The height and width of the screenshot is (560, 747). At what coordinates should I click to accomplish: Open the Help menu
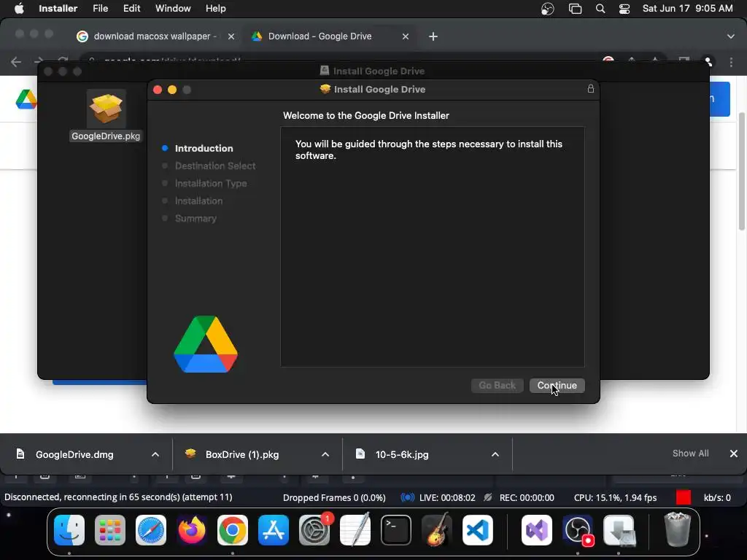[215, 9]
